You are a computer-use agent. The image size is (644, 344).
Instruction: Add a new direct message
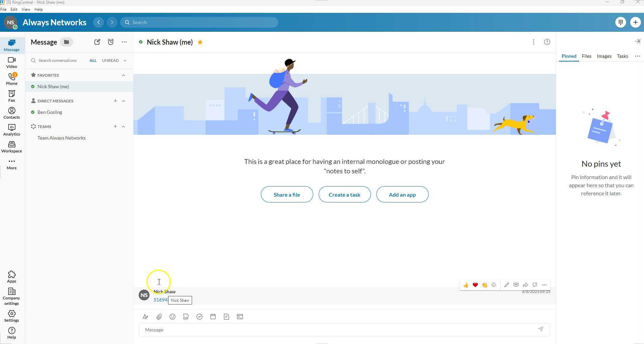115,101
